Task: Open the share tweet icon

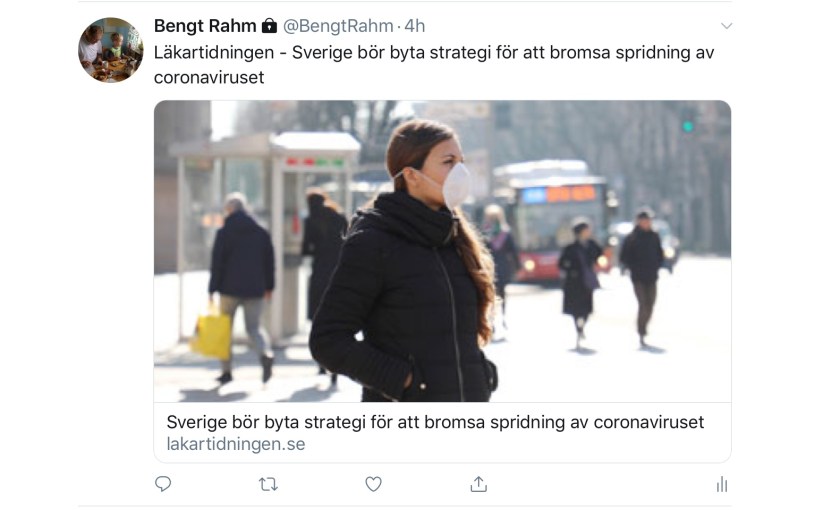Action: click(478, 484)
